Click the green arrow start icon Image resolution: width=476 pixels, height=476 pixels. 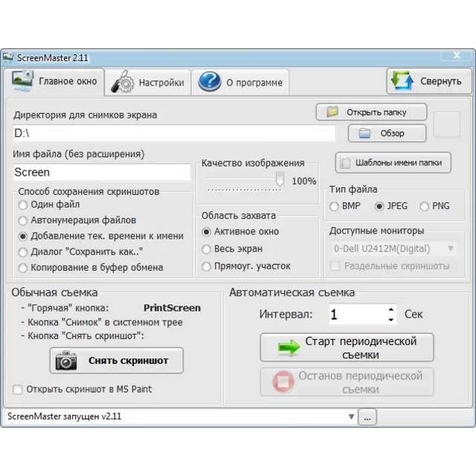pyautogui.click(x=289, y=347)
